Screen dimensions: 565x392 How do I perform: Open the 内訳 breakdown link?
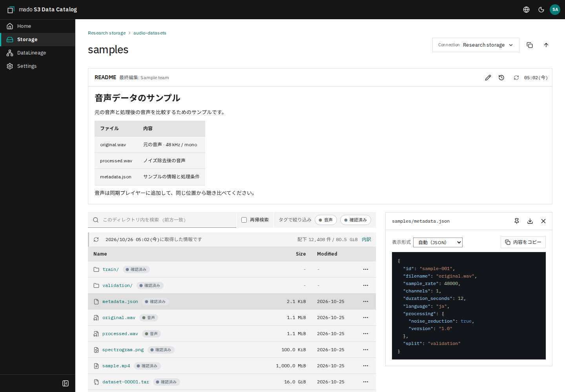click(x=366, y=240)
